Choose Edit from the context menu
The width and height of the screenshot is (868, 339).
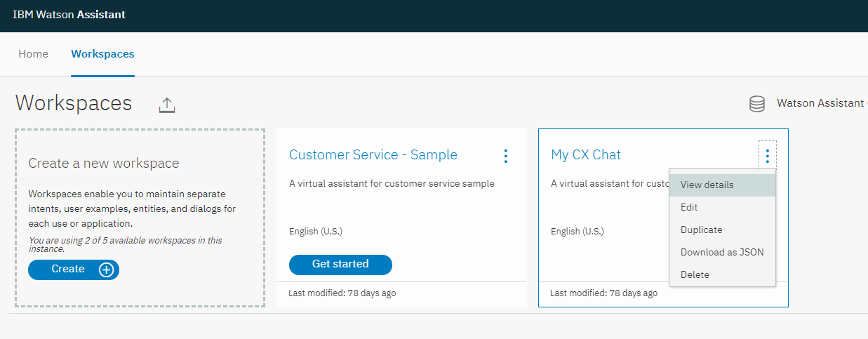click(x=722, y=208)
